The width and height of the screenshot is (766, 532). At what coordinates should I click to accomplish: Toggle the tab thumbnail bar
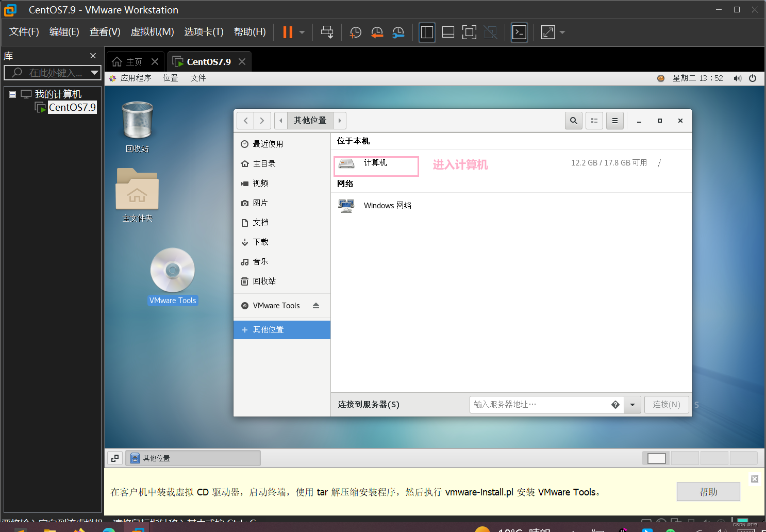(448, 32)
